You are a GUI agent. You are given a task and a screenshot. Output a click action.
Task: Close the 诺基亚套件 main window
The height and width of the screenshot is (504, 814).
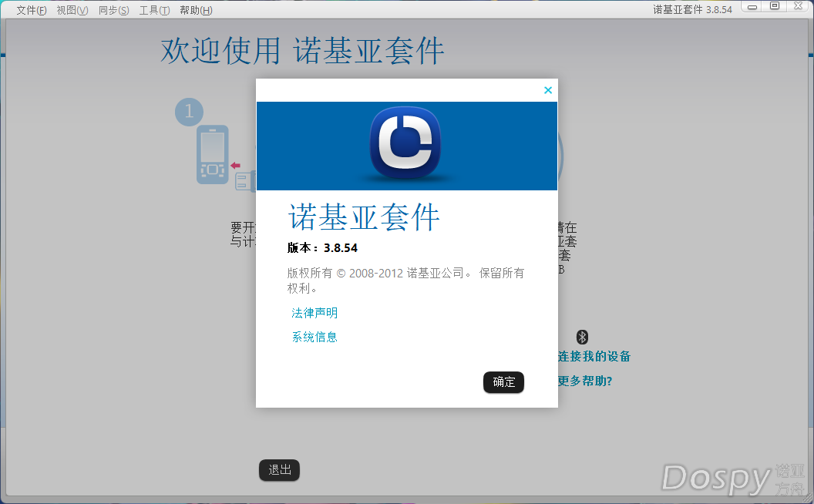pos(799,6)
